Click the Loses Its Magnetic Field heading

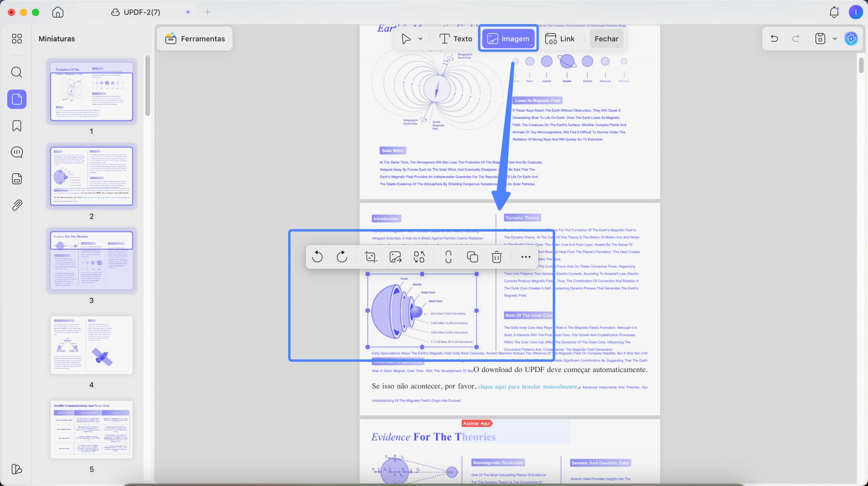pos(537,100)
